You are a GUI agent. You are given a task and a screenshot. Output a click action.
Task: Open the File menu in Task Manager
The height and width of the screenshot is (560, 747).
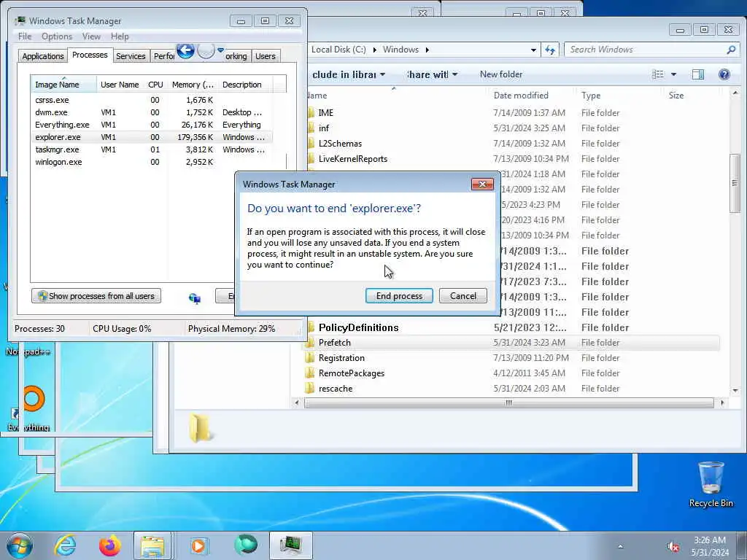tap(25, 36)
